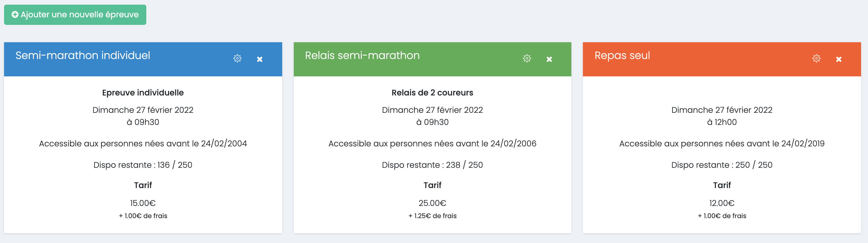Click the 12.00€ price
The height and width of the screenshot is (243, 868).
click(x=722, y=203)
